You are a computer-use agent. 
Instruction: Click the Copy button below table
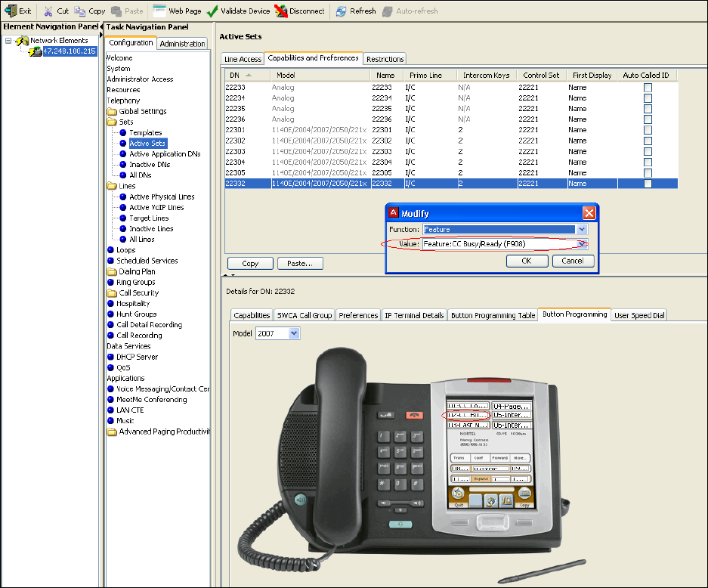tap(250, 263)
